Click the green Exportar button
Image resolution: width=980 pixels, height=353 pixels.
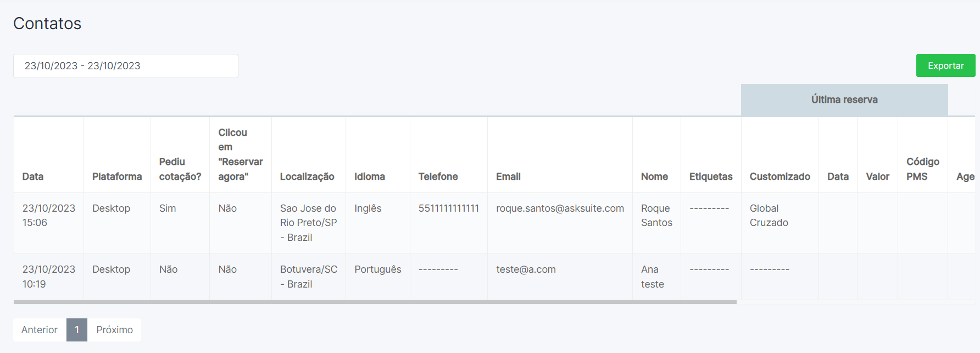coord(945,65)
